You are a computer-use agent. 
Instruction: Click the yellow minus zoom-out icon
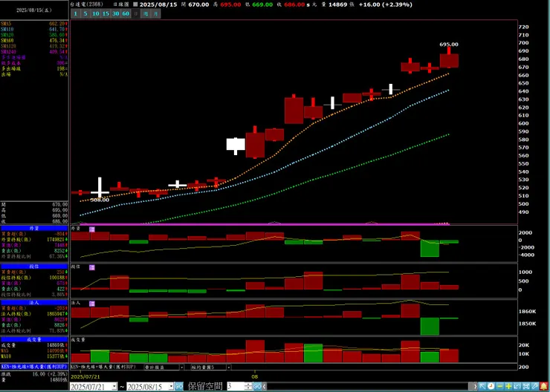(500, 386)
